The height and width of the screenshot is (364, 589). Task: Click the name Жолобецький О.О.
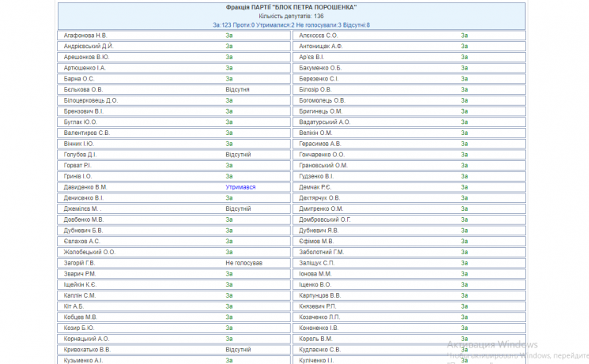[x=89, y=253]
